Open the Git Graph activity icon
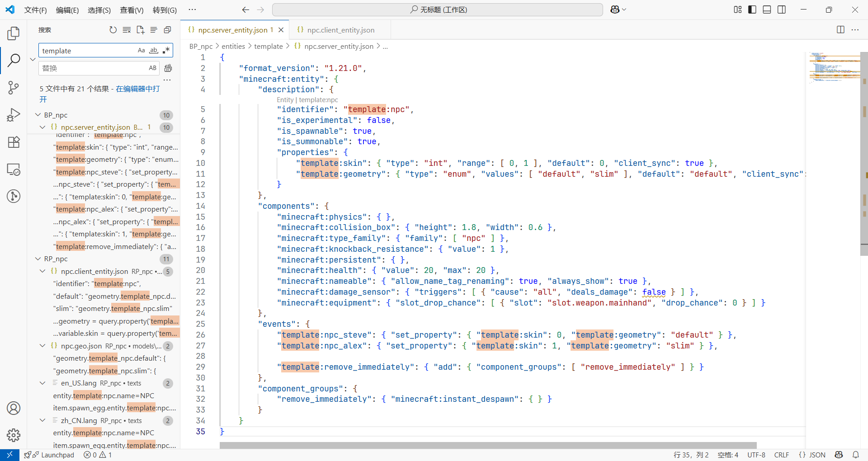868x461 pixels. [x=14, y=196]
